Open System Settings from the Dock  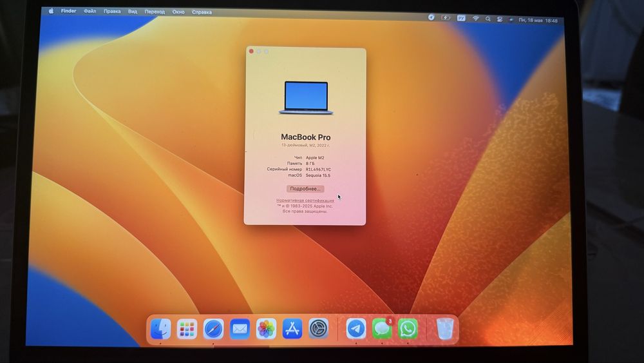click(x=319, y=329)
